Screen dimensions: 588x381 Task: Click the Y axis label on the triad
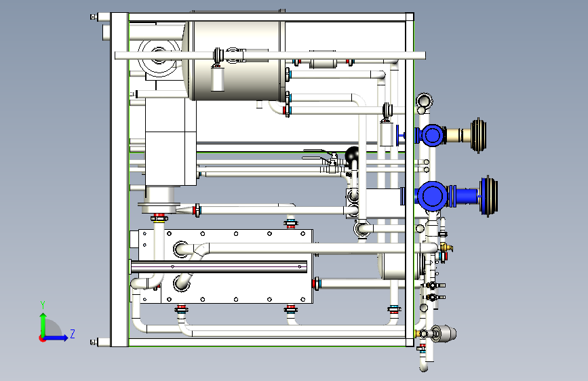pos(43,305)
